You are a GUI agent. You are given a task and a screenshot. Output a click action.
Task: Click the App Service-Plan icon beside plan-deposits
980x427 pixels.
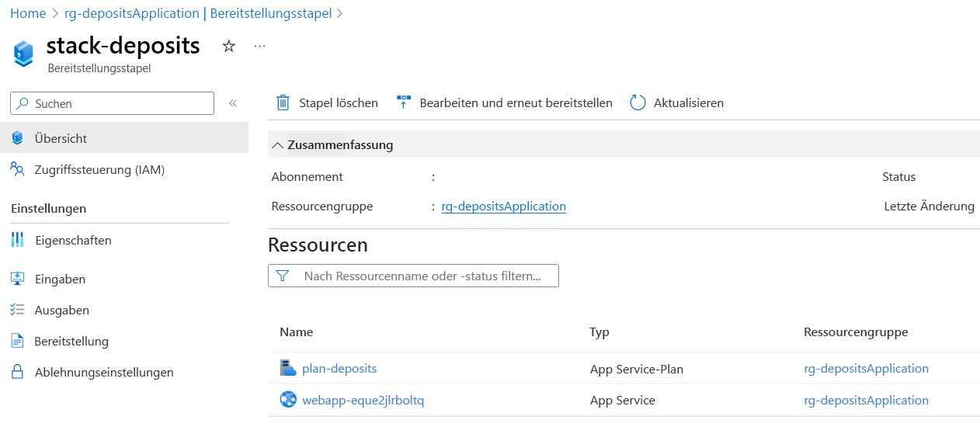(x=288, y=368)
